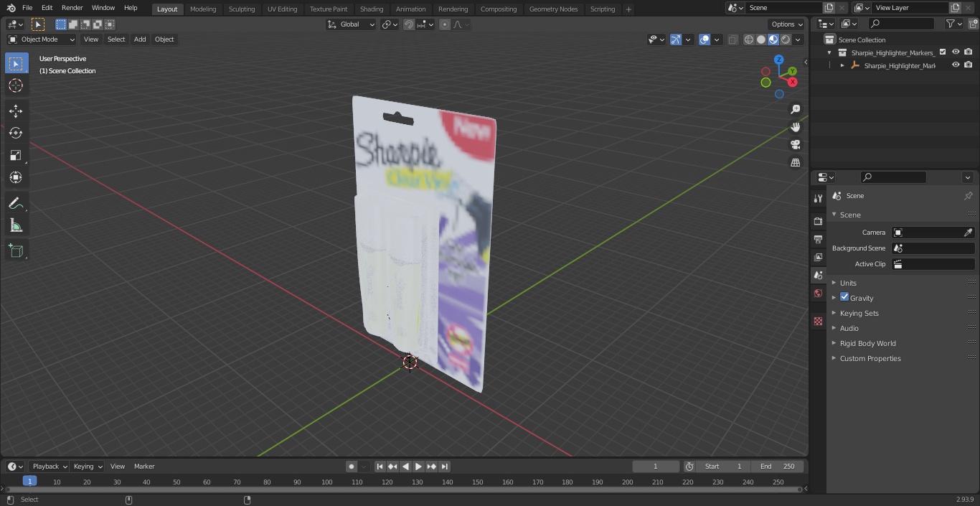Screen dimensions: 980x506
Task: Toggle exclude checkbox for Sharpie_Highlighter_Markers collection
Action: click(943, 52)
